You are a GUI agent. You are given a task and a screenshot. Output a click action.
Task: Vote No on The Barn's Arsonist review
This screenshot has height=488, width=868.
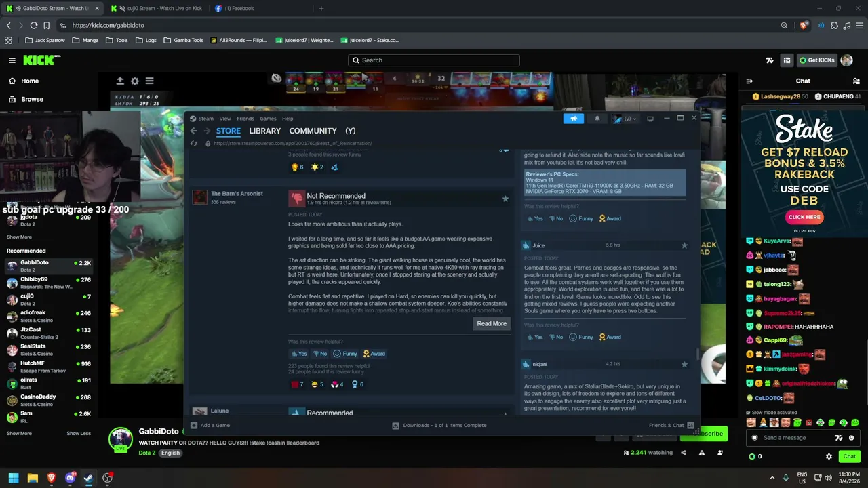tap(319, 354)
